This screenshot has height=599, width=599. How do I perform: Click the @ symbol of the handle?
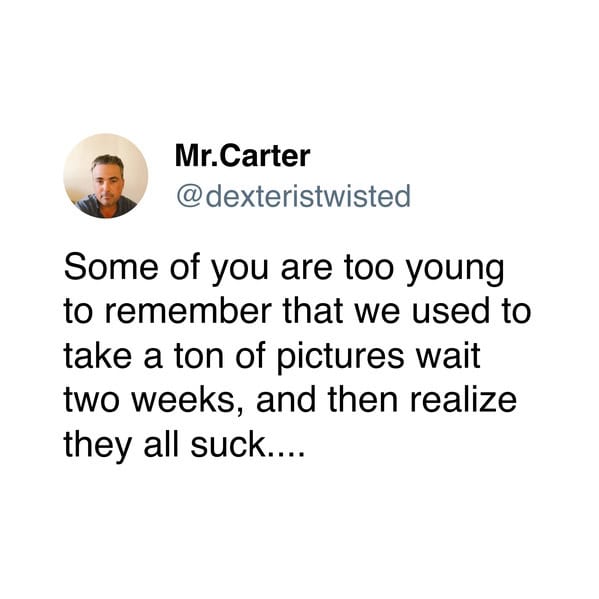click(x=189, y=197)
